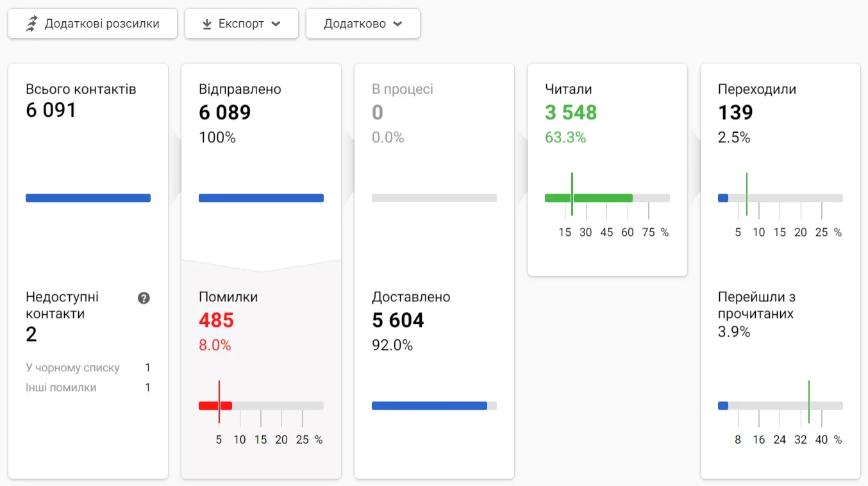Click the Експорт button label
Image resolution: width=868 pixels, height=486 pixels.
pyautogui.click(x=241, y=24)
